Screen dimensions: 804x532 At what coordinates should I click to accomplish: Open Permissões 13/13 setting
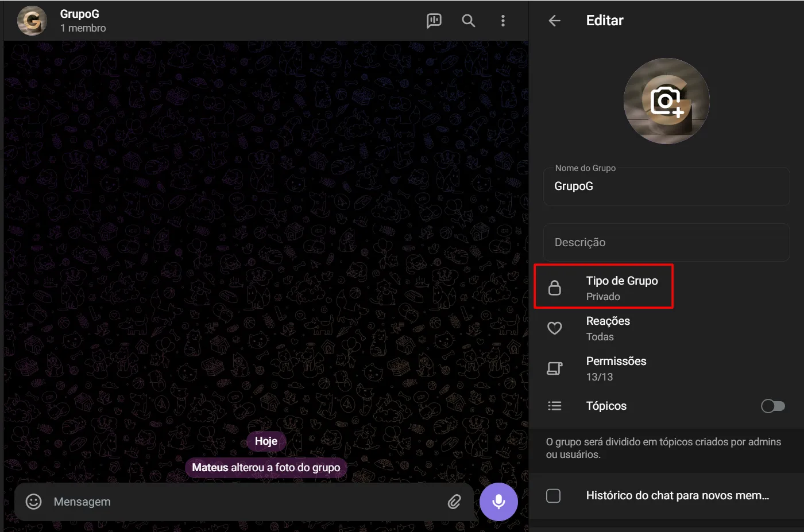click(666, 368)
